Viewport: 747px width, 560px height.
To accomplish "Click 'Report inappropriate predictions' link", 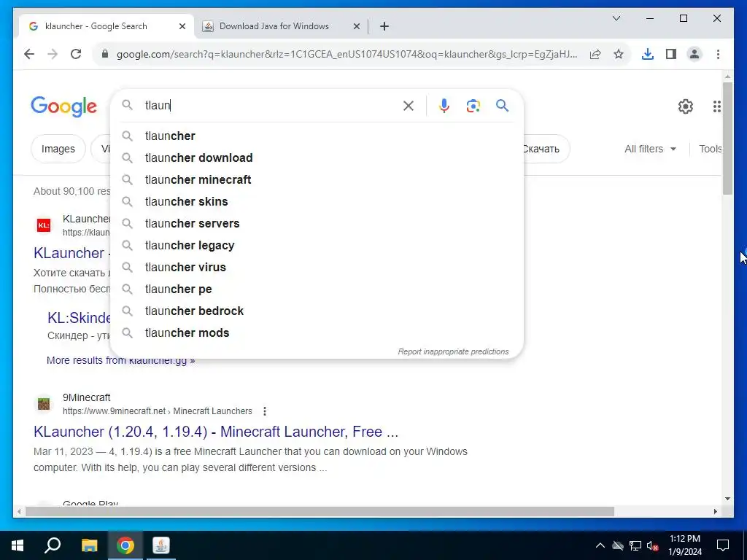I will tap(453, 351).
